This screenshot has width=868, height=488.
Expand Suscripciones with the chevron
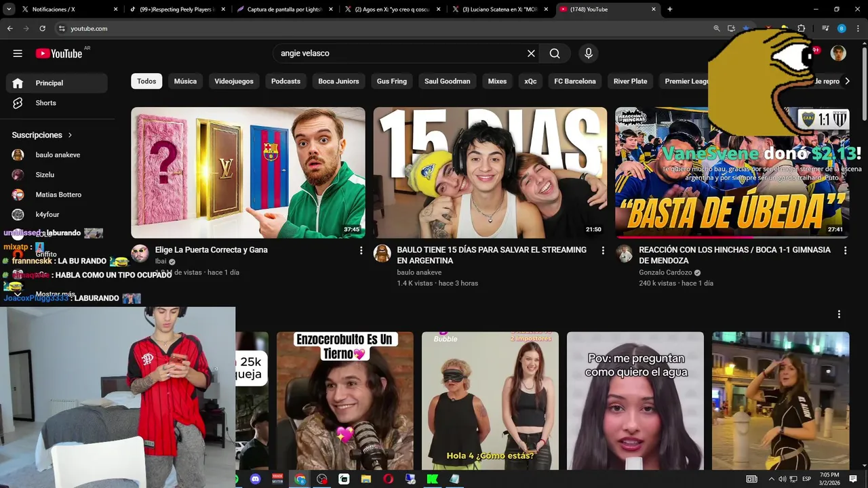click(70, 135)
